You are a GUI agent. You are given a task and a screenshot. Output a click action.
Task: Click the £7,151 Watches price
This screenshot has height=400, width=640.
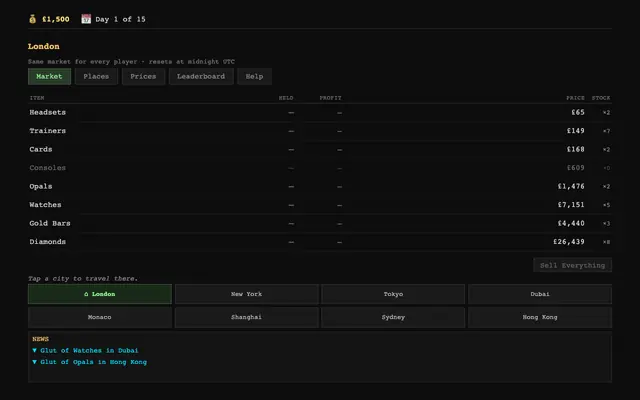(571, 205)
